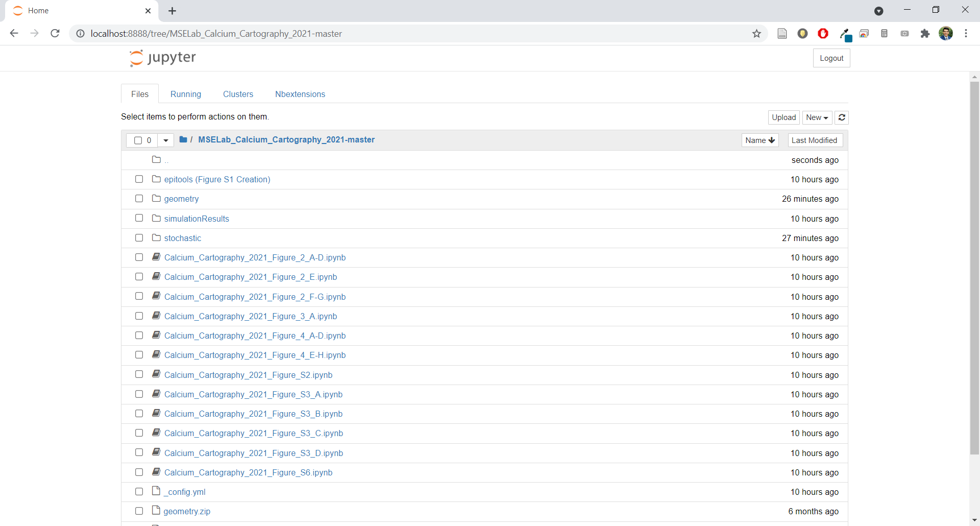Screen dimensions: 980x526
Task: Open the New dropdown menu
Action: tap(817, 117)
